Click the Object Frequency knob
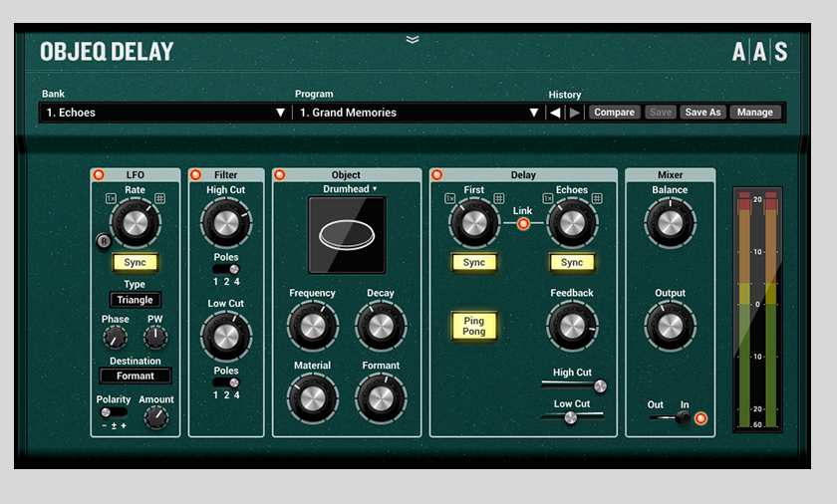This screenshot has width=837, height=504. tap(313, 326)
